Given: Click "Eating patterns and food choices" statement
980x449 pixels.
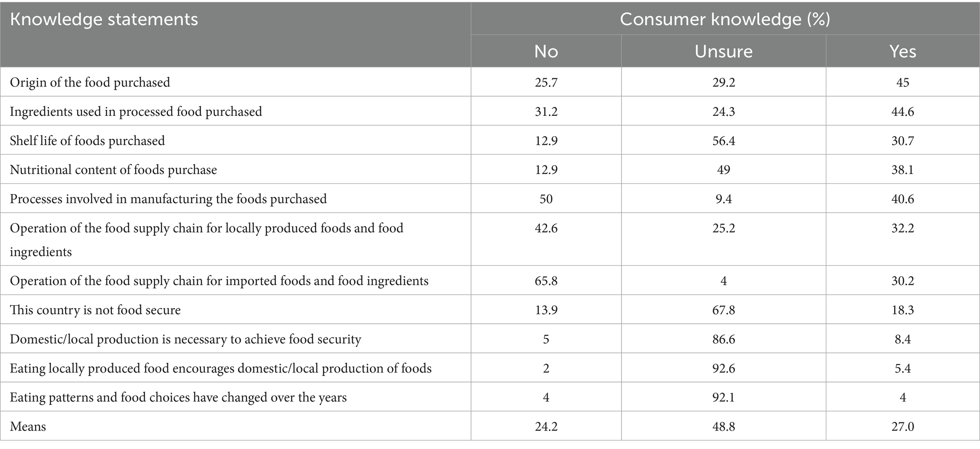Looking at the screenshot, I should coord(178,397).
